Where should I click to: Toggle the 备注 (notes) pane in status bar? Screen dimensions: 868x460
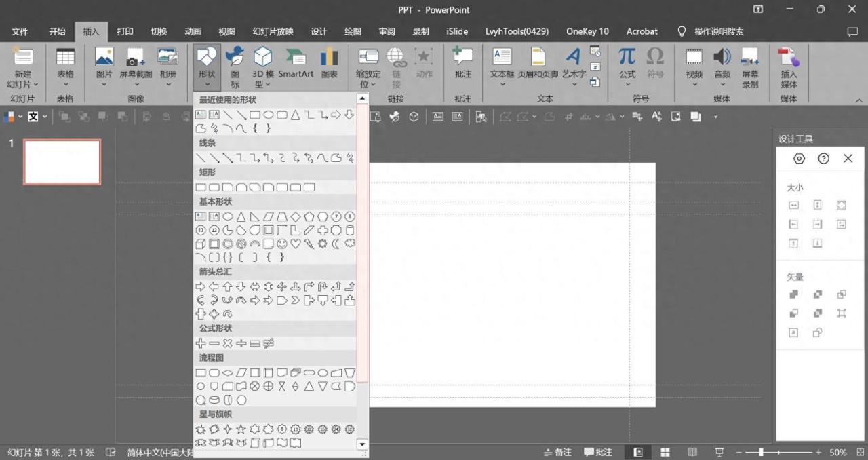[557, 452]
